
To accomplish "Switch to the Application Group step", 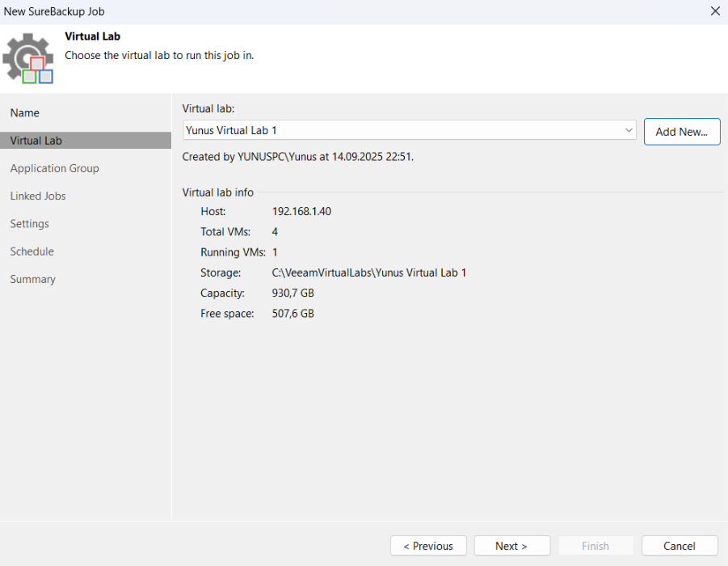I will (x=55, y=168).
